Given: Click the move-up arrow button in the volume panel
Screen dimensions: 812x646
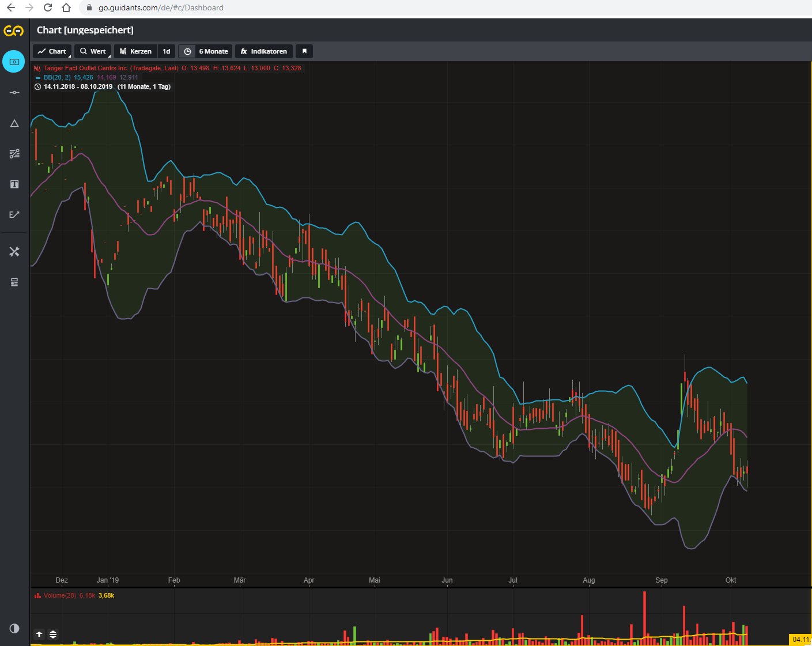Looking at the screenshot, I should coord(39,634).
